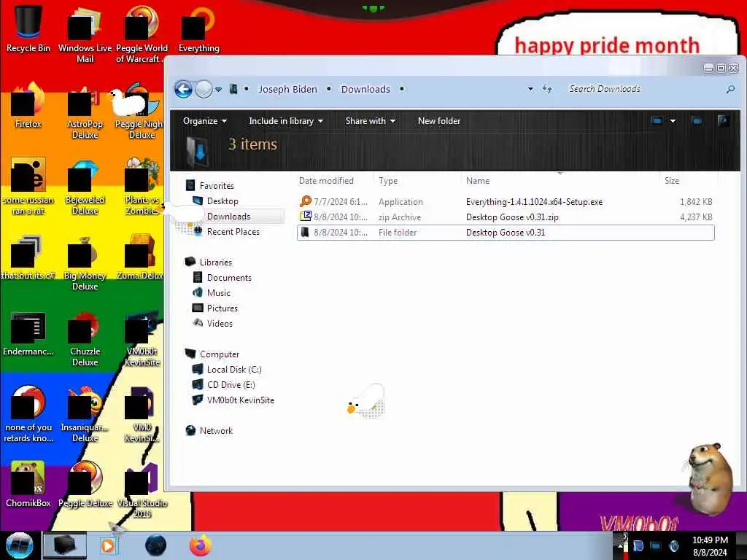
Task: Open the recent locations dropdown arrow
Action: [218, 90]
